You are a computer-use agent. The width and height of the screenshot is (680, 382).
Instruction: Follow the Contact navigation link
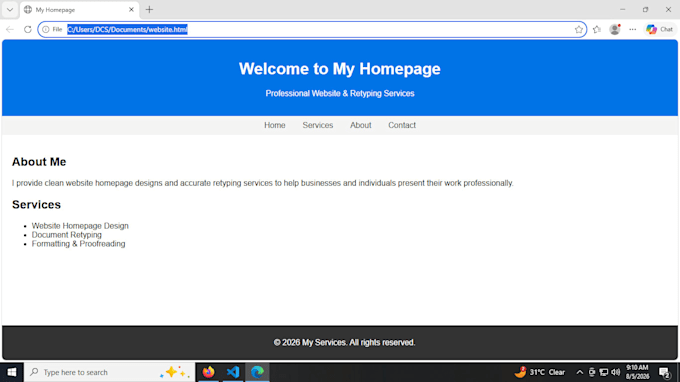(402, 125)
